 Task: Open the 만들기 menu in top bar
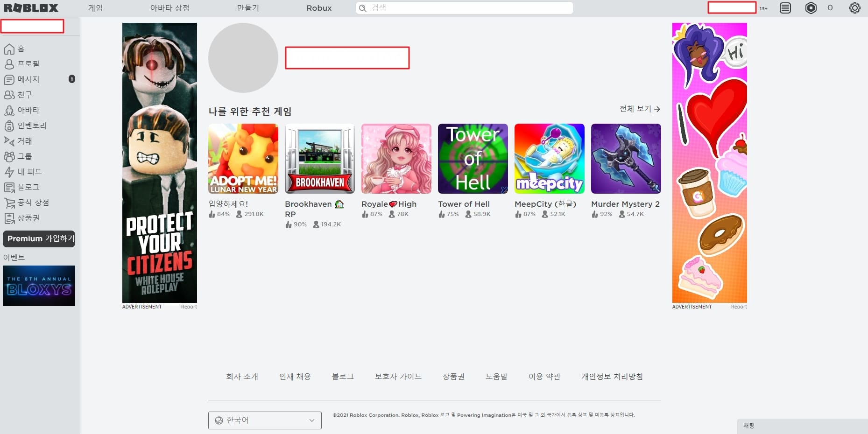(248, 8)
